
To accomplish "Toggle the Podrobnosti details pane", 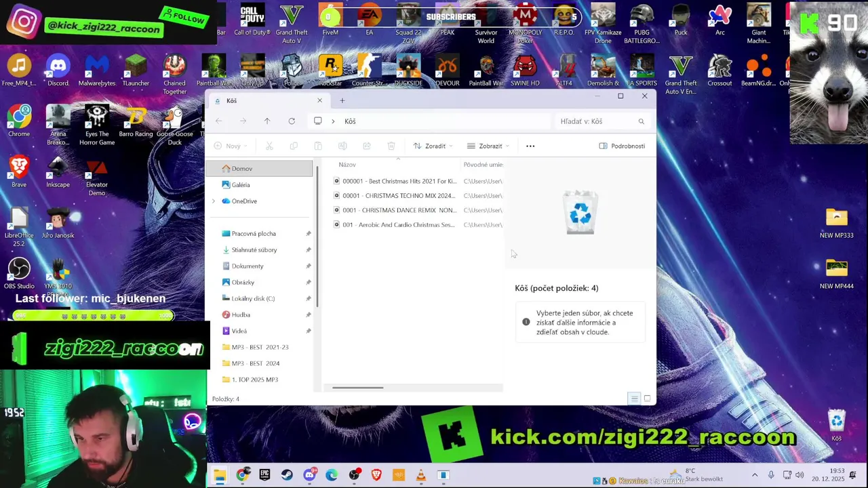I will pos(622,146).
